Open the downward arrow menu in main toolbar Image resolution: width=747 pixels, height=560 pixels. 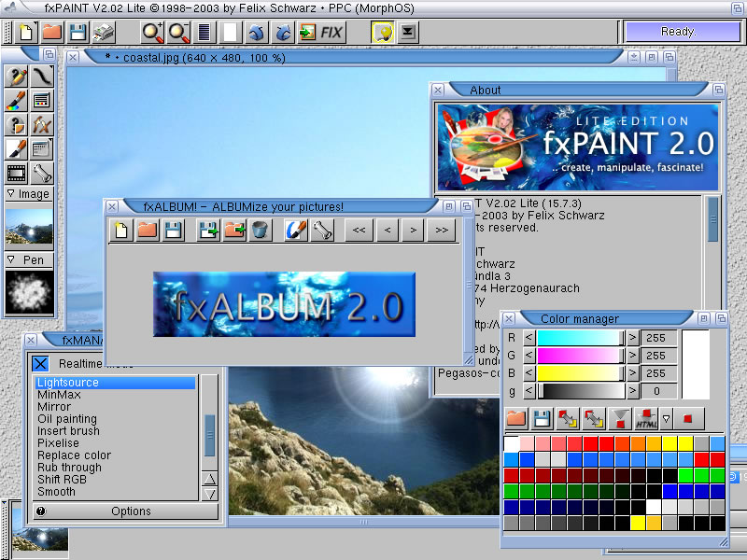(x=408, y=33)
